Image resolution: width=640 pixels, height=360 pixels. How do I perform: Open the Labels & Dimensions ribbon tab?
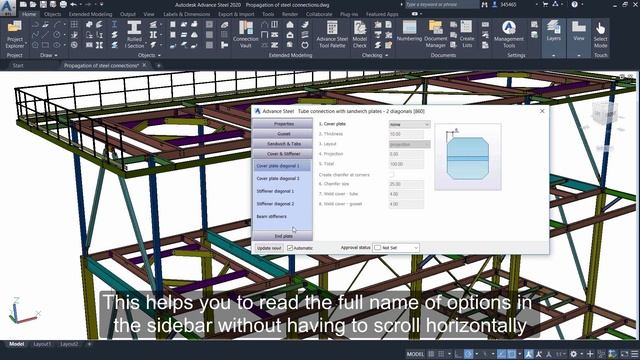click(187, 14)
